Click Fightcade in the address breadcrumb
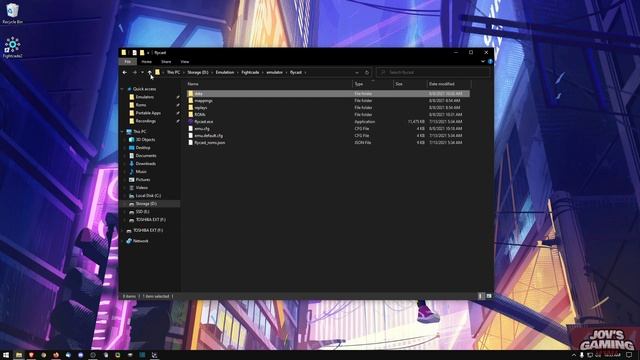The height and width of the screenshot is (360, 640). coord(250,73)
